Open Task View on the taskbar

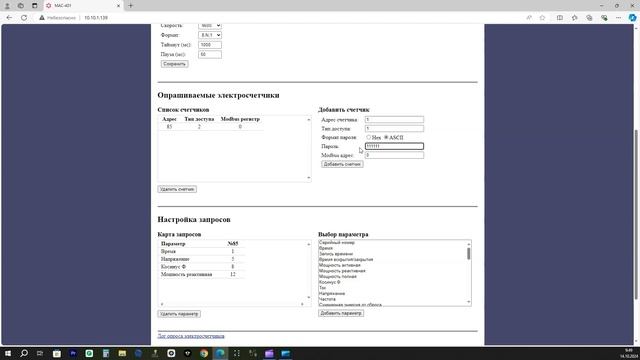(40, 353)
